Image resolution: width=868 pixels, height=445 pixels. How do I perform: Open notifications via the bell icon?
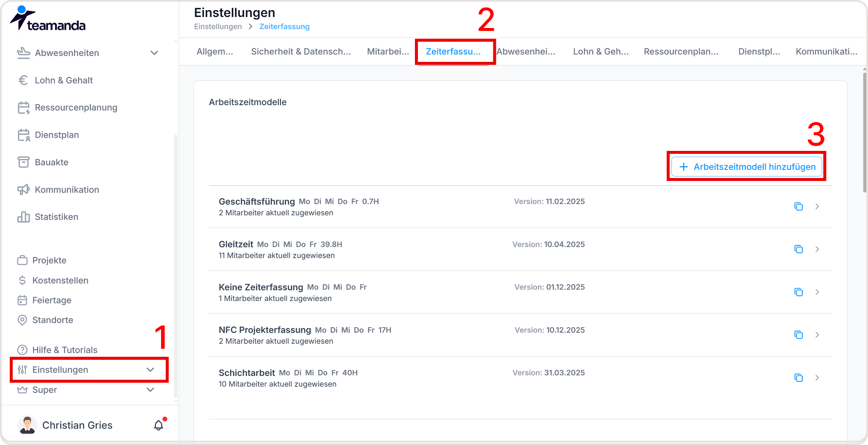tap(159, 425)
